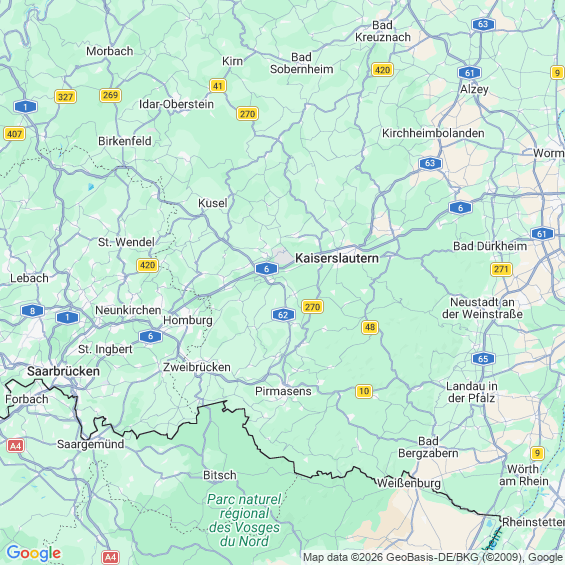565x565 pixels.
Task: Click the B10 road shield near Pirmasens
Action: tap(364, 391)
